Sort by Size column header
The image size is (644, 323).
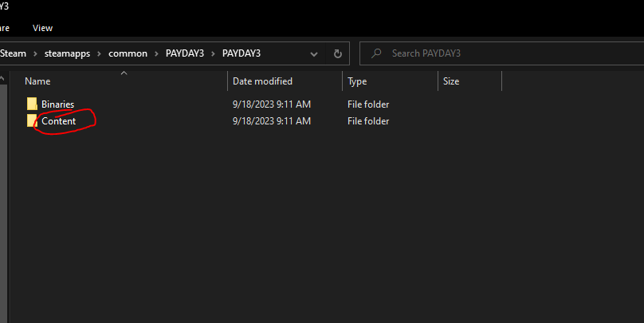(x=451, y=81)
